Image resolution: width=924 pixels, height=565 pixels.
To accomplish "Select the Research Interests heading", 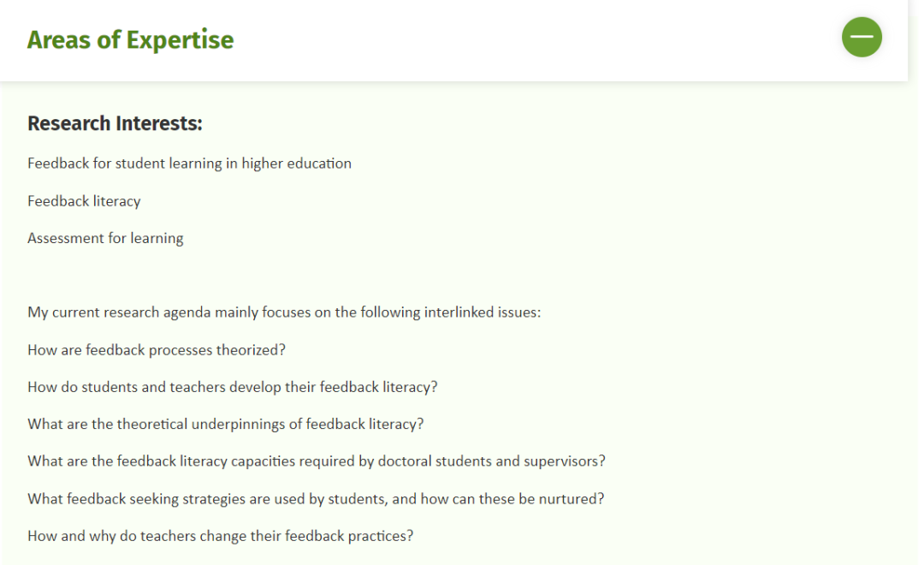I will coord(115,123).
